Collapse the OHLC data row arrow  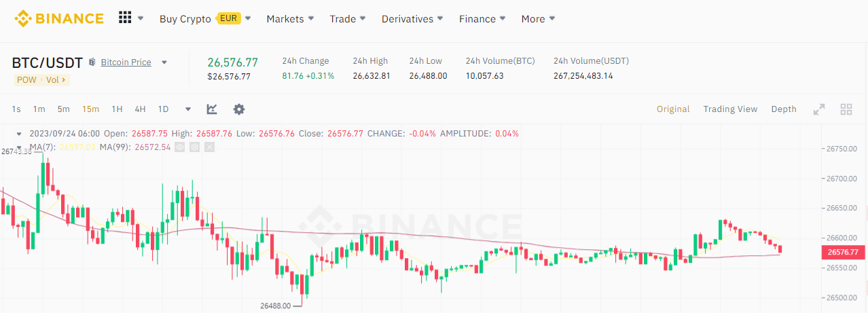tap(19, 134)
